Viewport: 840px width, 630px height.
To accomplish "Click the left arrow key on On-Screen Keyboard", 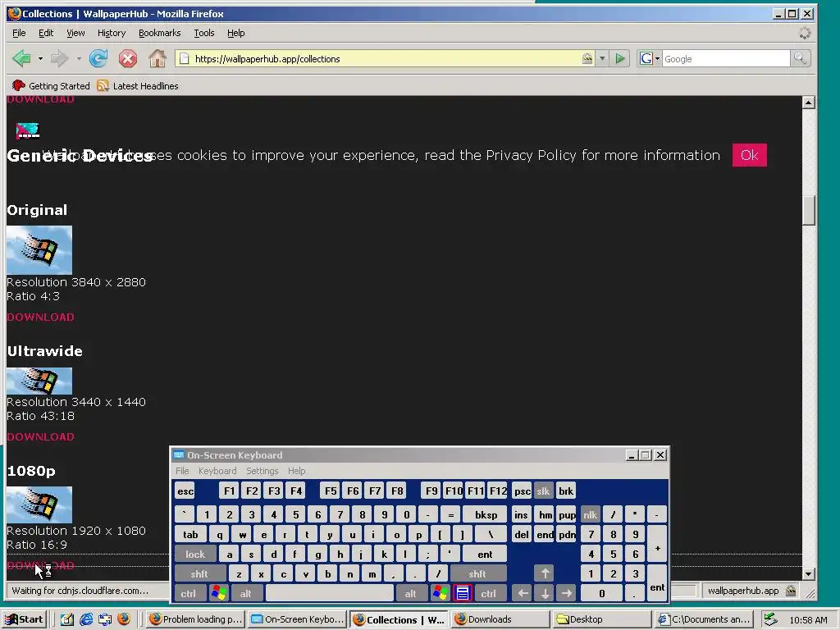I will (523, 593).
